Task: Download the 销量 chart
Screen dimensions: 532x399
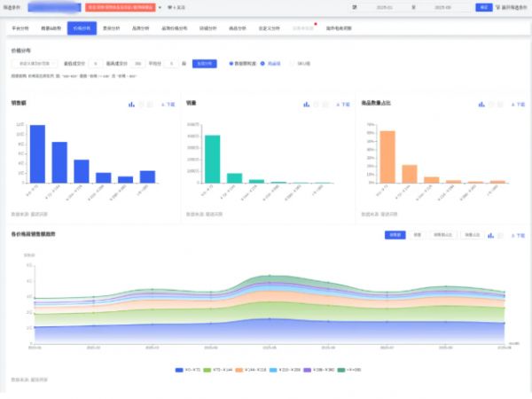Action: pyautogui.click(x=344, y=104)
